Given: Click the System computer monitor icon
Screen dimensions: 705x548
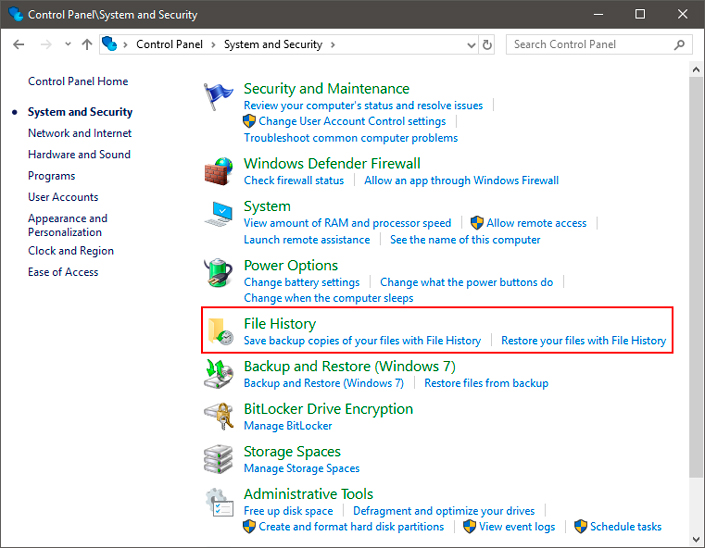Looking at the screenshot, I should pos(219,214).
